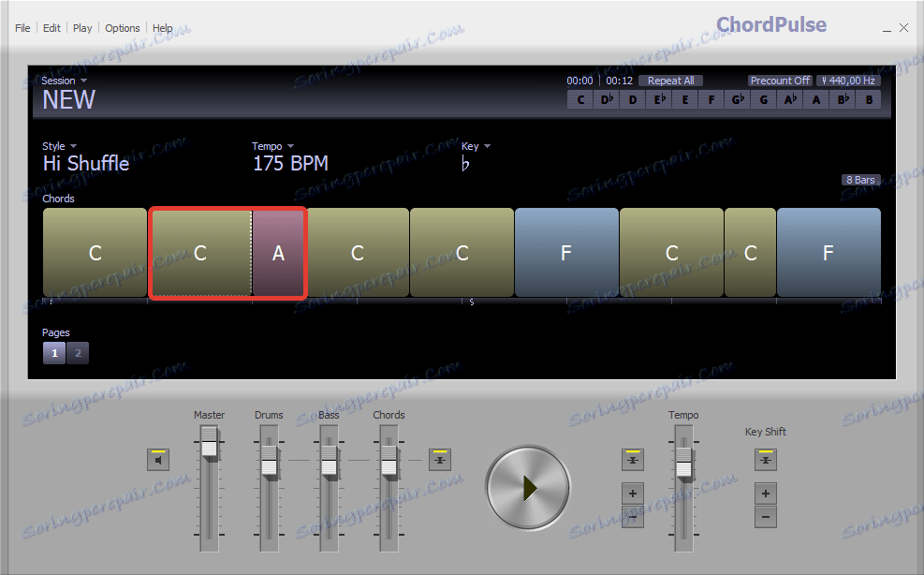Start playback with the round play button

pyautogui.click(x=528, y=488)
